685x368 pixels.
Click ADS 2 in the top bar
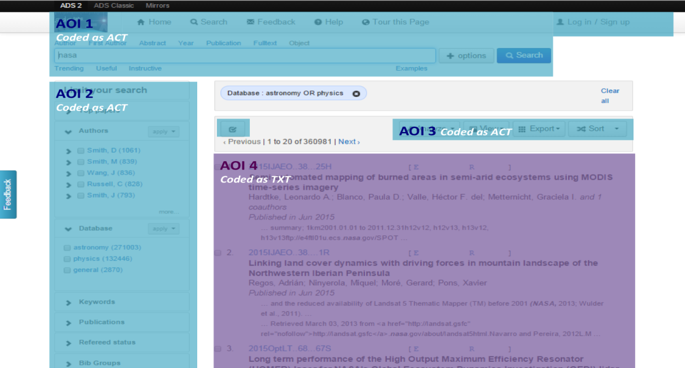coord(71,6)
